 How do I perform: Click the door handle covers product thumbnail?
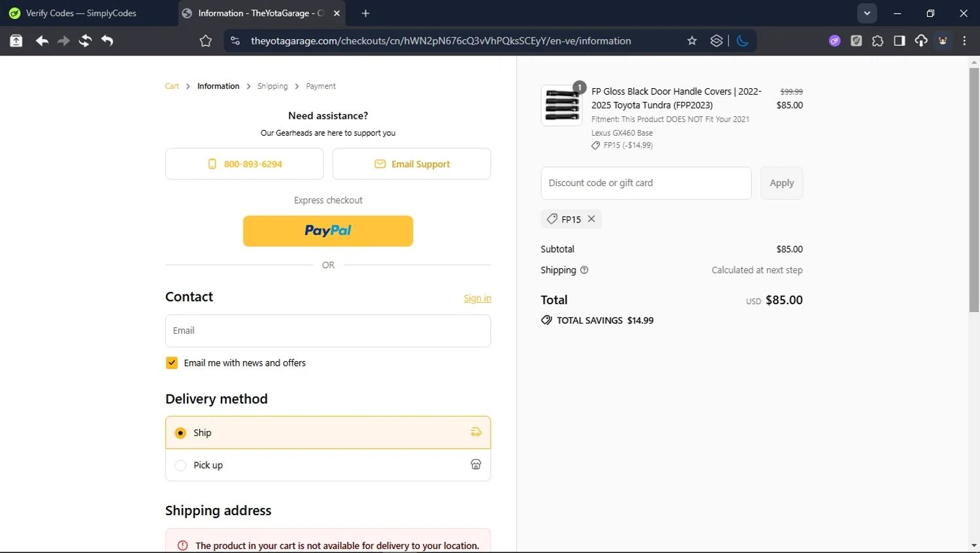coord(561,105)
